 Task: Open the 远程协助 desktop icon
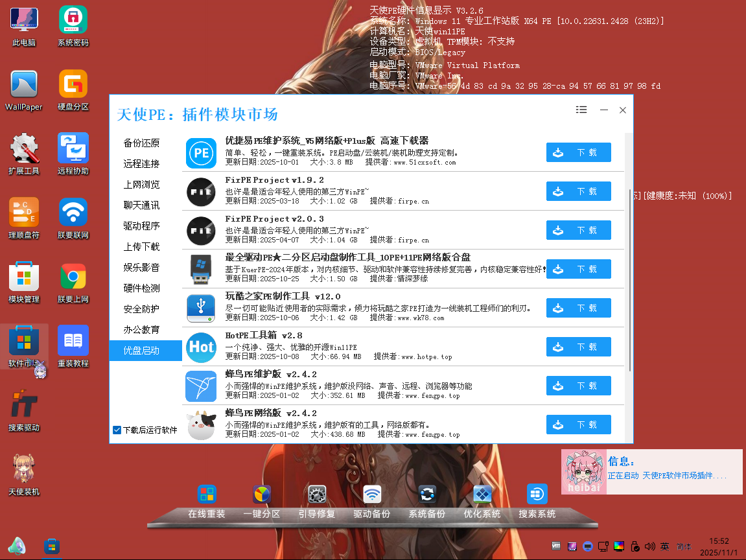pyautogui.click(x=73, y=148)
